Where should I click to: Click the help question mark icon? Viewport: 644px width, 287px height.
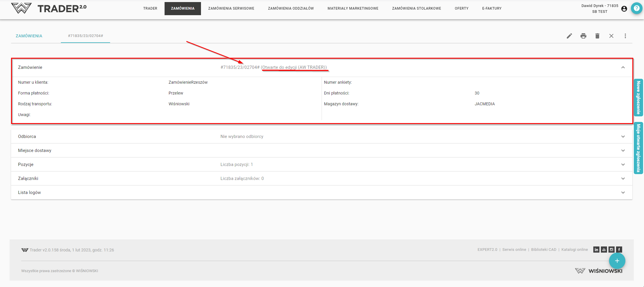click(636, 8)
